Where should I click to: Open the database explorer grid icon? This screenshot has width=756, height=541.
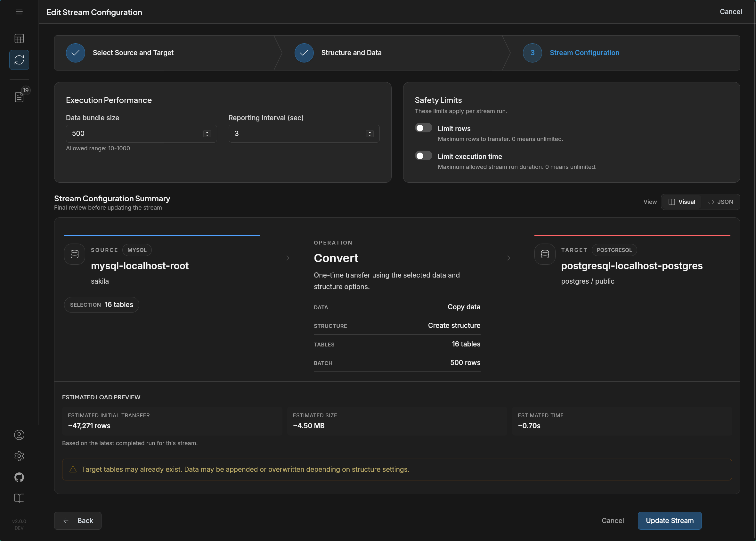click(19, 39)
